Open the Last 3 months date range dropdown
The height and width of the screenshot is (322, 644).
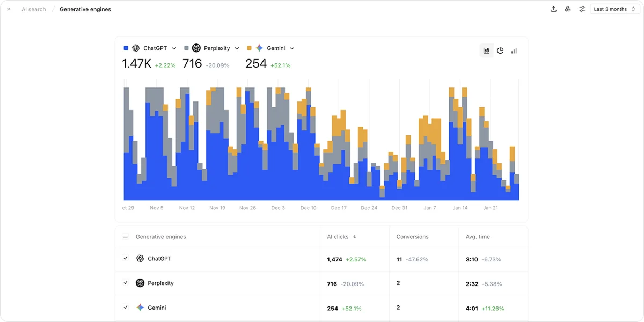coord(614,9)
